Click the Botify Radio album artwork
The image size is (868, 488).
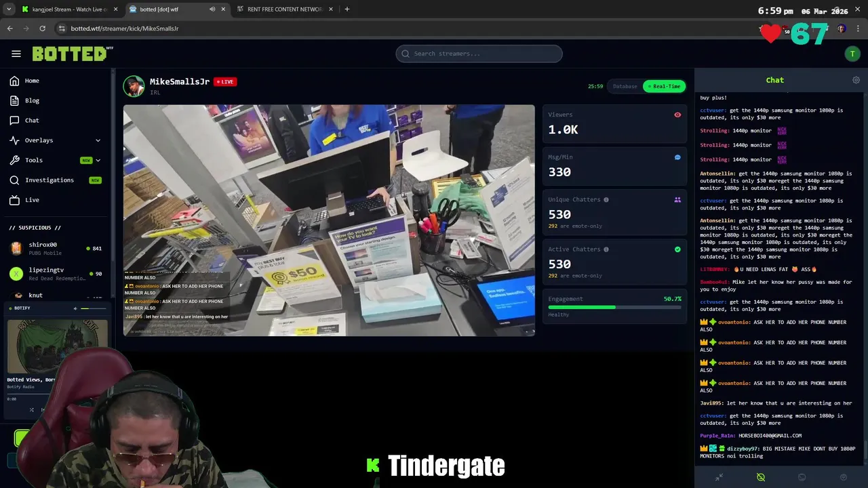tap(57, 346)
